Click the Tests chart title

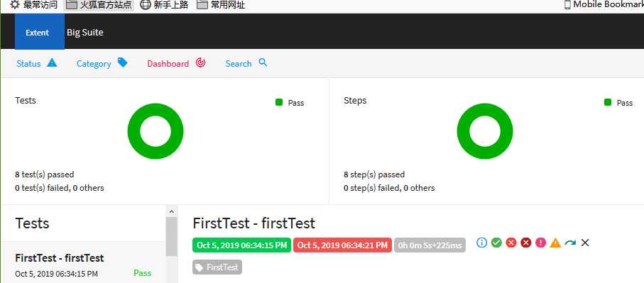point(26,101)
